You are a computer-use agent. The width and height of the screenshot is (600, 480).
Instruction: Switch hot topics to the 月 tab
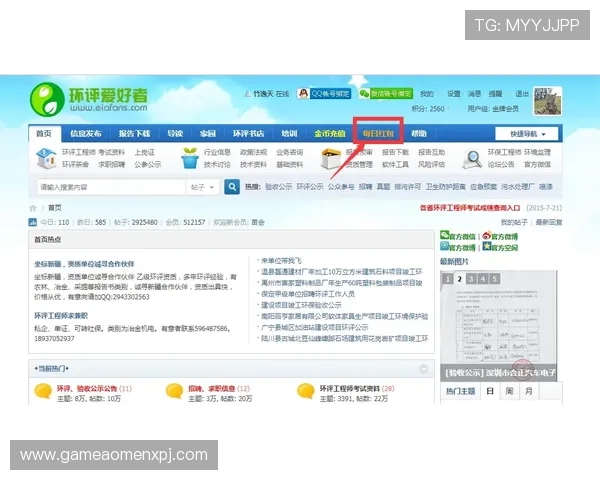tap(529, 391)
